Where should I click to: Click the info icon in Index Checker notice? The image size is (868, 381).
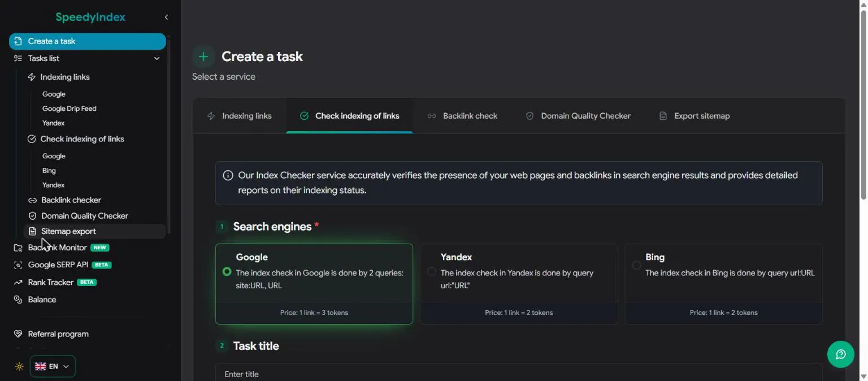tap(228, 175)
